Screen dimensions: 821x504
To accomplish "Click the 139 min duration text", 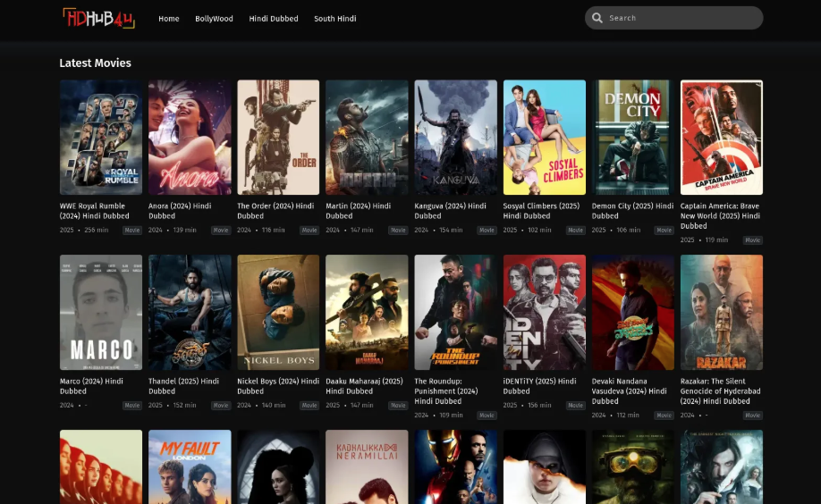I will point(184,230).
